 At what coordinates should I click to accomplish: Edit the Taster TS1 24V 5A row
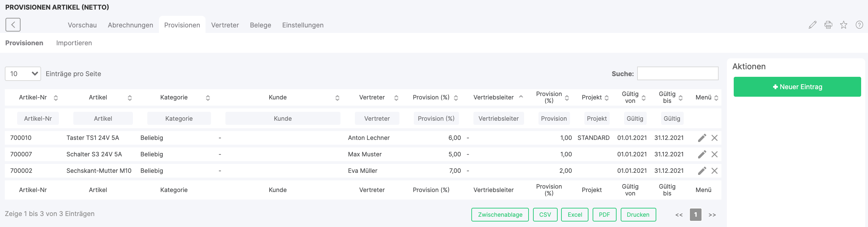point(702,138)
